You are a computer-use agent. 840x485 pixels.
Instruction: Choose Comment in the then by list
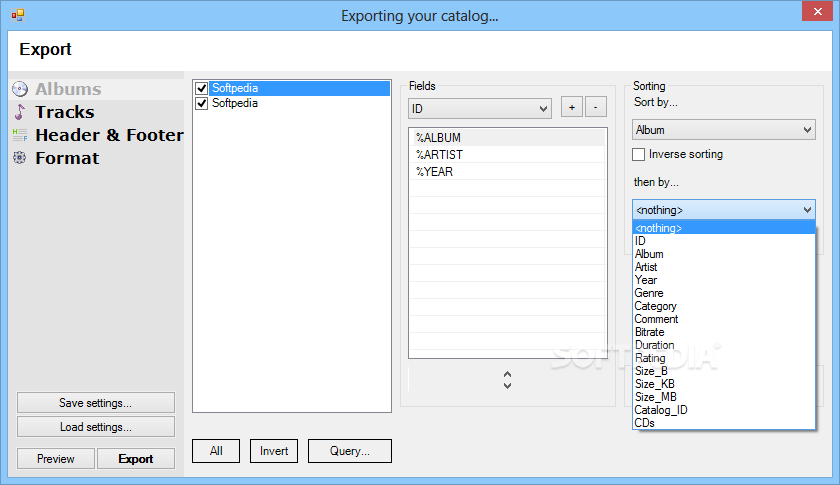(724, 319)
